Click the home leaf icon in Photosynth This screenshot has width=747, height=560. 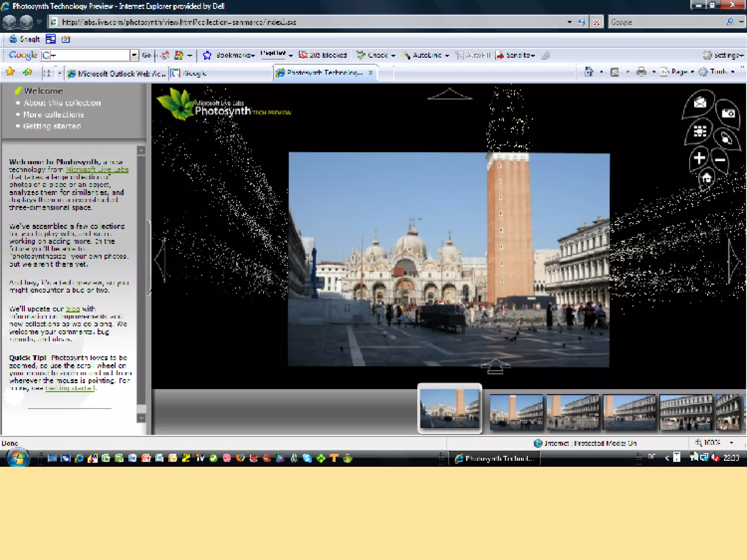(707, 178)
